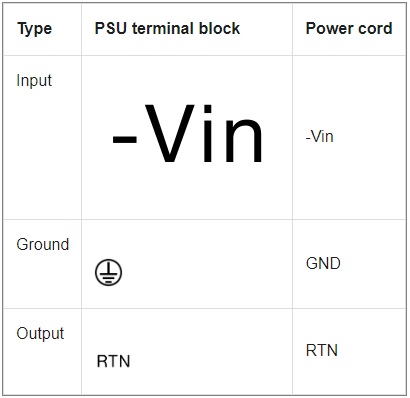Click the word PSU in the header
410x398 pixels.
coord(111,28)
